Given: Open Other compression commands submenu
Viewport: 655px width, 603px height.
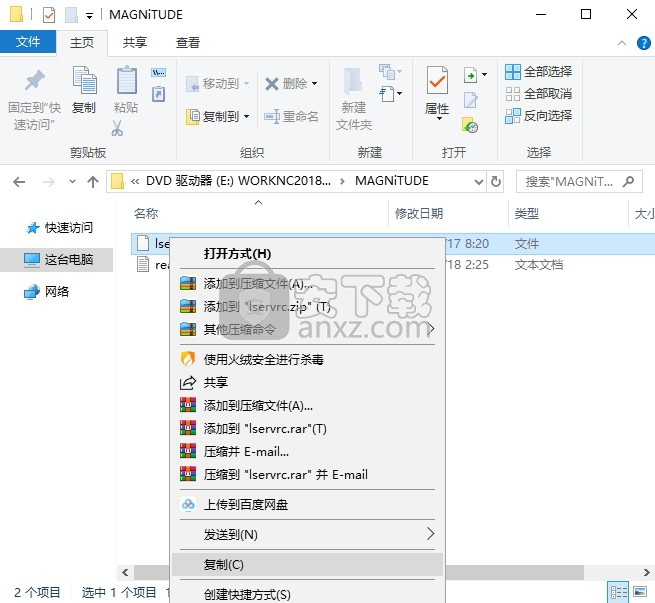Looking at the screenshot, I should click(x=307, y=329).
